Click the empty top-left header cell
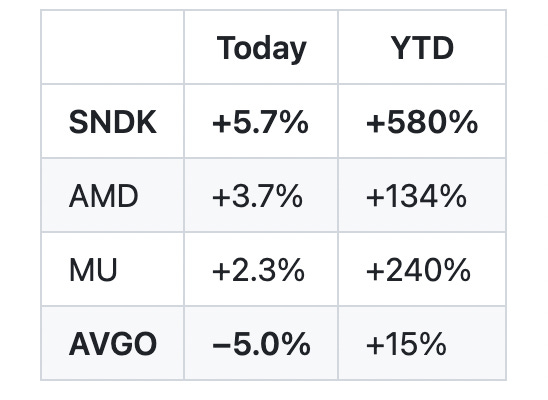Viewport: 548px width, 400px height. pyautogui.click(x=113, y=47)
